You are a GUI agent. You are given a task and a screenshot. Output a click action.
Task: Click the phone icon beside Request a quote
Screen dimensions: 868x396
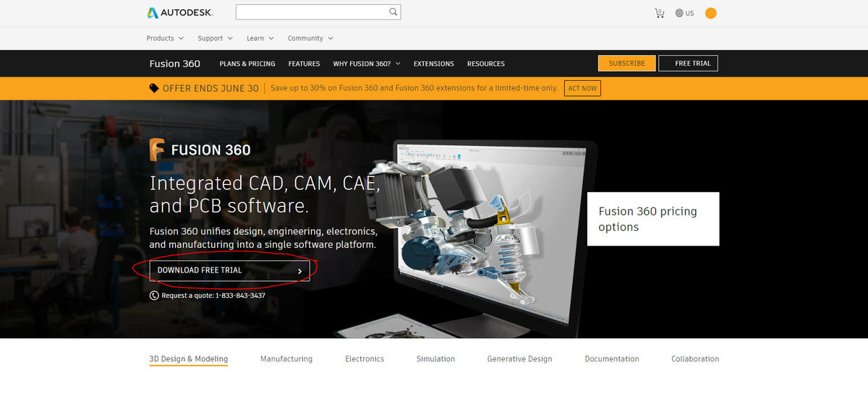coord(154,296)
